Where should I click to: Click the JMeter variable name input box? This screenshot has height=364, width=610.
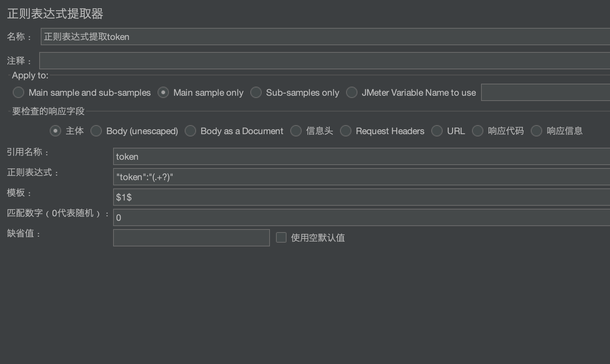click(545, 92)
